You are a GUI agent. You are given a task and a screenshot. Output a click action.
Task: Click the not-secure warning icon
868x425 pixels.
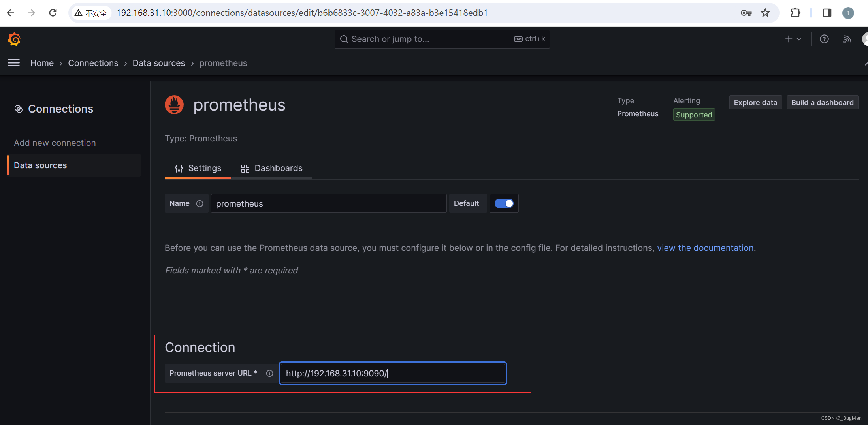click(79, 13)
